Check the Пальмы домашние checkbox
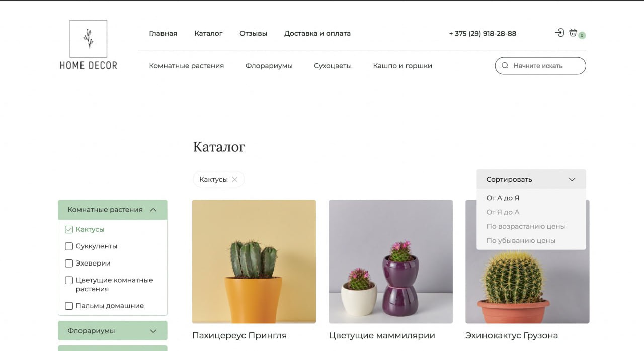The image size is (644, 351). (x=69, y=306)
